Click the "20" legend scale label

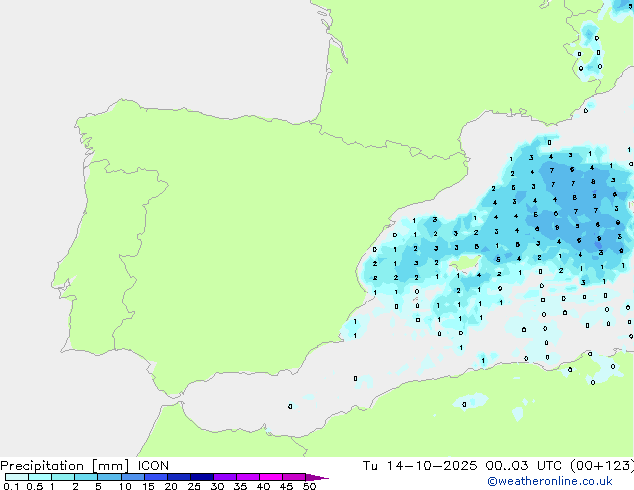coord(171,486)
